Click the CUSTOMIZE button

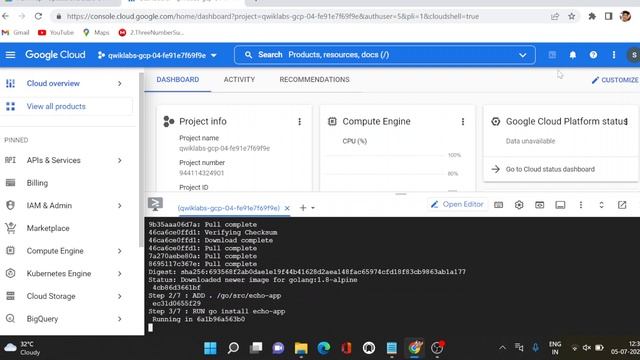[615, 80]
